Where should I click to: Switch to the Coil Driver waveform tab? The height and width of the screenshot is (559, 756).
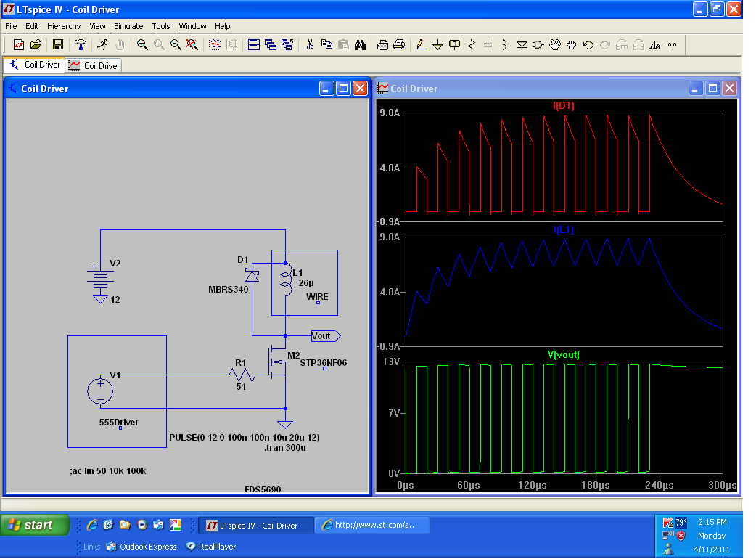(x=94, y=65)
